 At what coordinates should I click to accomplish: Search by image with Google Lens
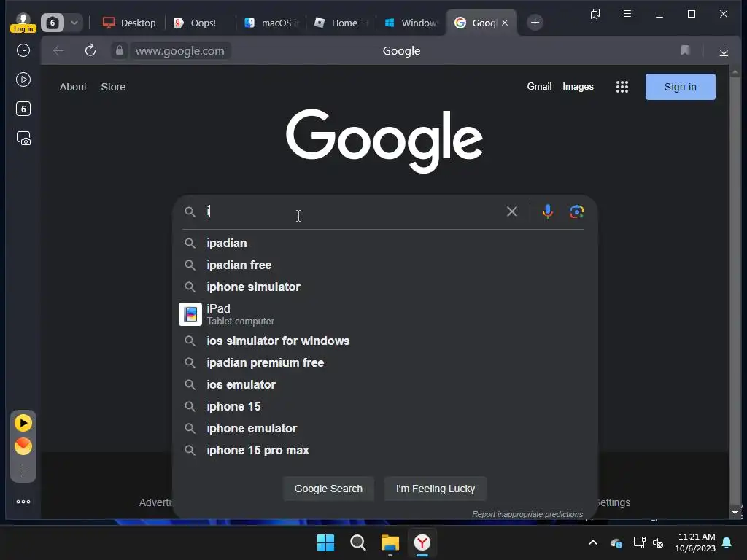577,211
